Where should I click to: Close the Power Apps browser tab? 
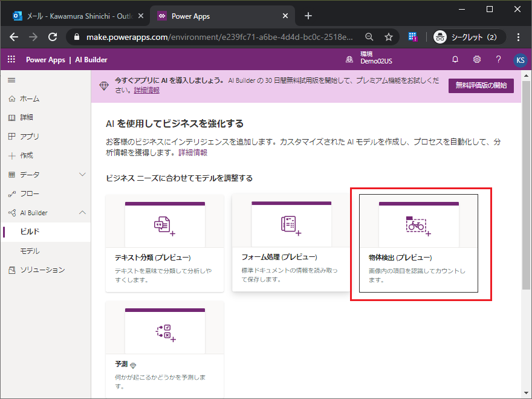[x=285, y=16]
